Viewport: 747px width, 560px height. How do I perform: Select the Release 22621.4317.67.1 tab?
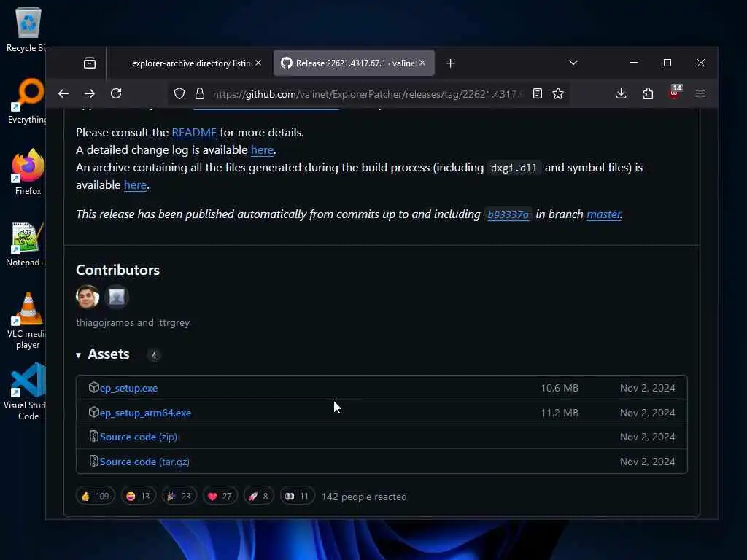pos(354,63)
